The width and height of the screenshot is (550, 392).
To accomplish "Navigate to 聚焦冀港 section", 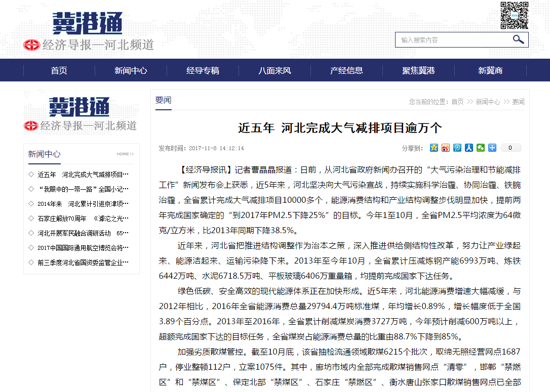I will pos(418,70).
